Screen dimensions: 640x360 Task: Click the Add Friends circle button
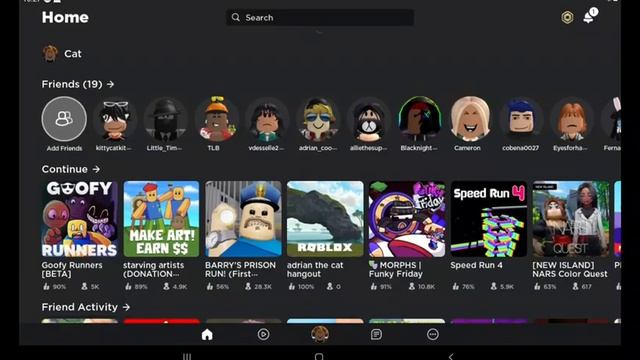(x=64, y=119)
